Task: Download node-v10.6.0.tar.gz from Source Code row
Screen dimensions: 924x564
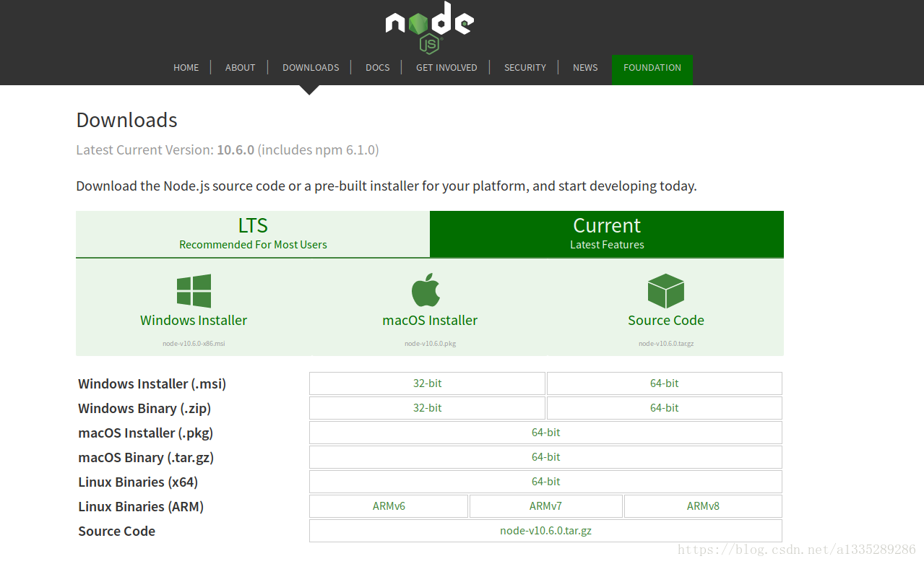Action: pos(545,531)
